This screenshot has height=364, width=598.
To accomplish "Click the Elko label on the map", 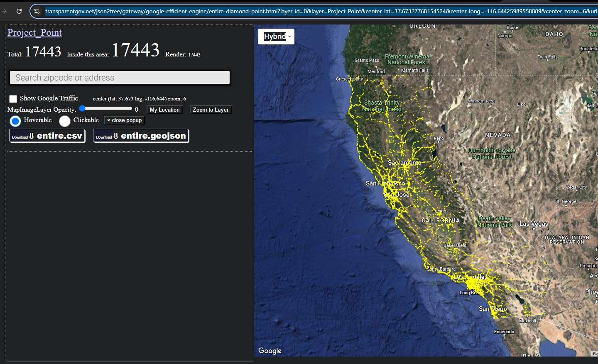I will tap(521, 104).
